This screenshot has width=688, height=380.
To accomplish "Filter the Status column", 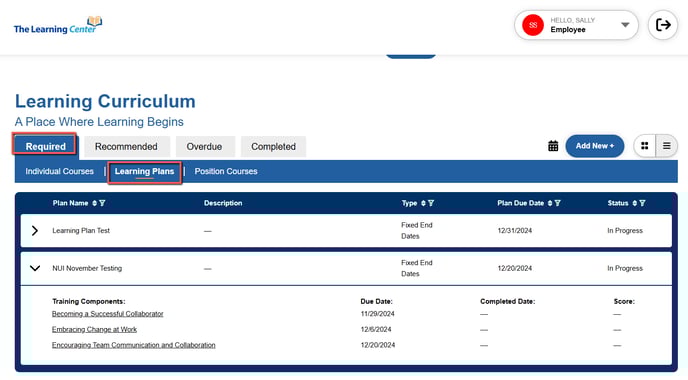I will 642,203.
